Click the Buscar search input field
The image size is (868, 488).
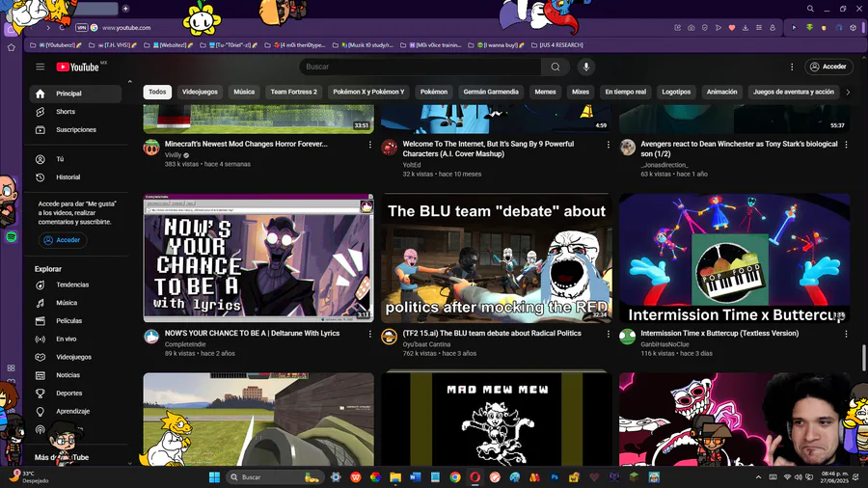[x=420, y=67]
